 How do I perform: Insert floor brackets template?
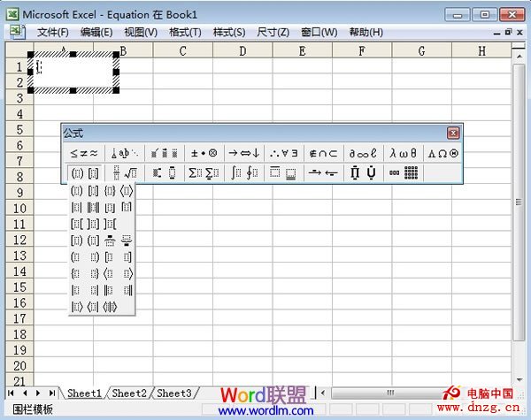(110, 207)
